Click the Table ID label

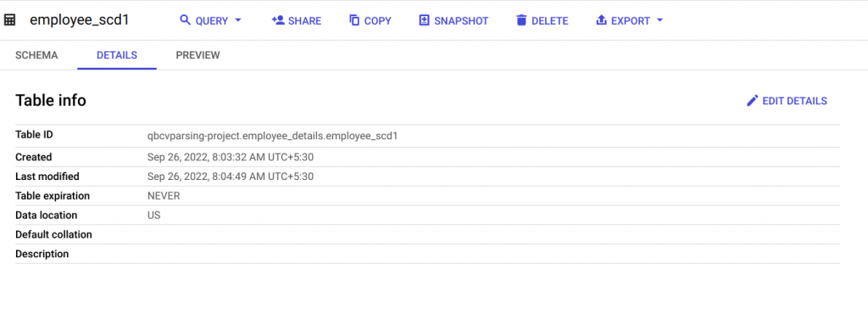34,135
